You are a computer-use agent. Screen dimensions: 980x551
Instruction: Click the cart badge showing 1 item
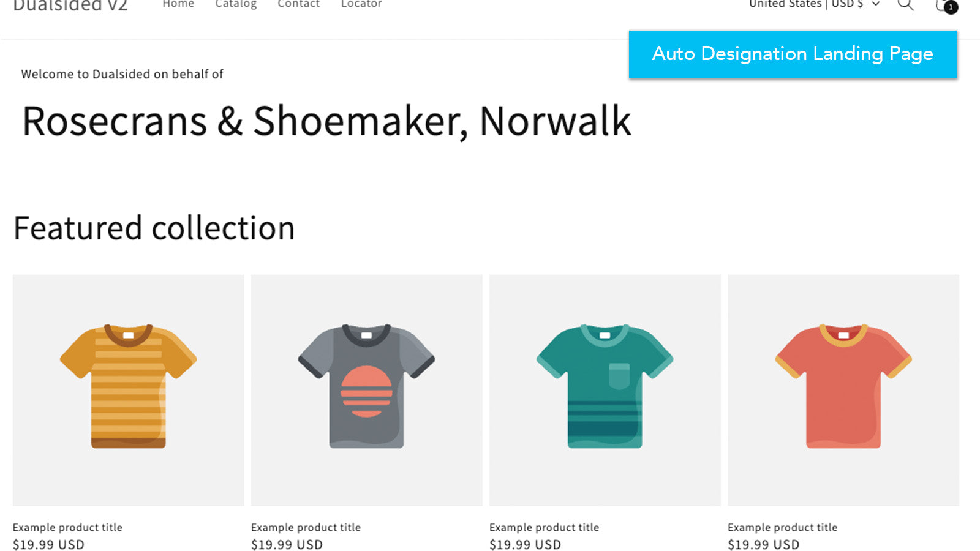[951, 8]
